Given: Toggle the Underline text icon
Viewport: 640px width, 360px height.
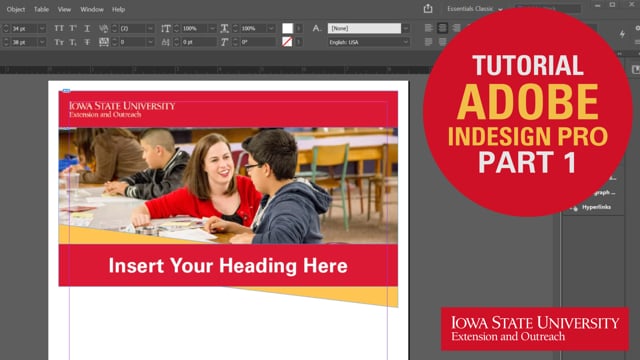Looking at the screenshot, I should (87, 29).
